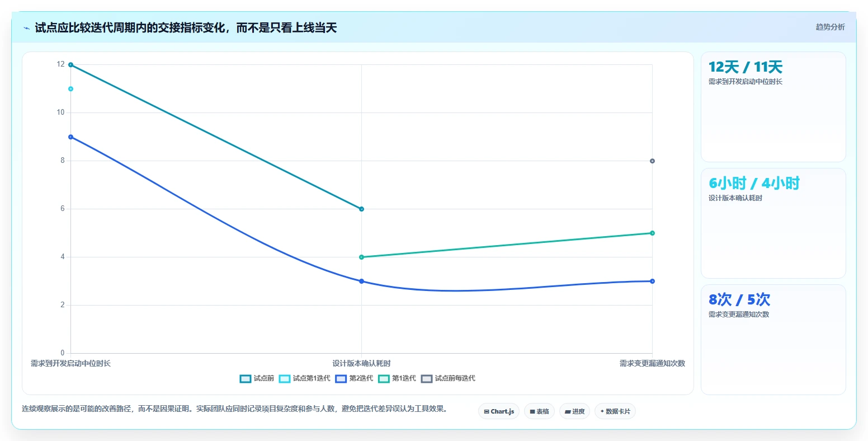
Task: Click the 数据卡片 pill button
Action: click(615, 411)
